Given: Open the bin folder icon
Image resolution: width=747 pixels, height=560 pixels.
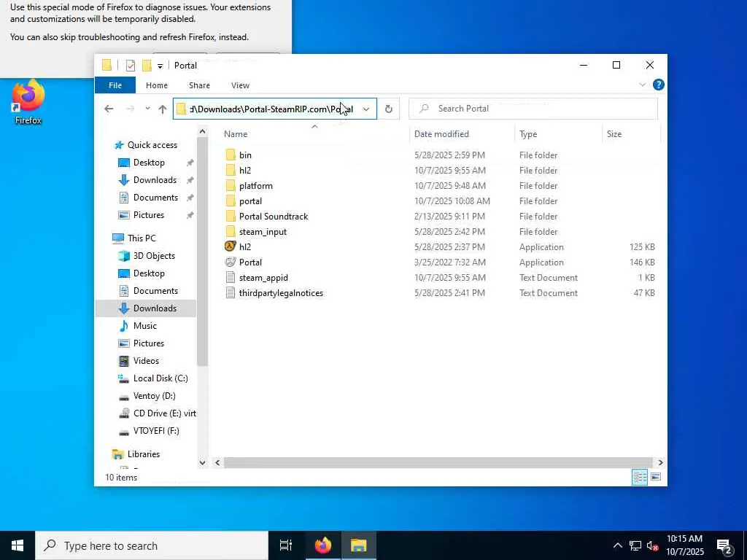Looking at the screenshot, I should [x=231, y=155].
